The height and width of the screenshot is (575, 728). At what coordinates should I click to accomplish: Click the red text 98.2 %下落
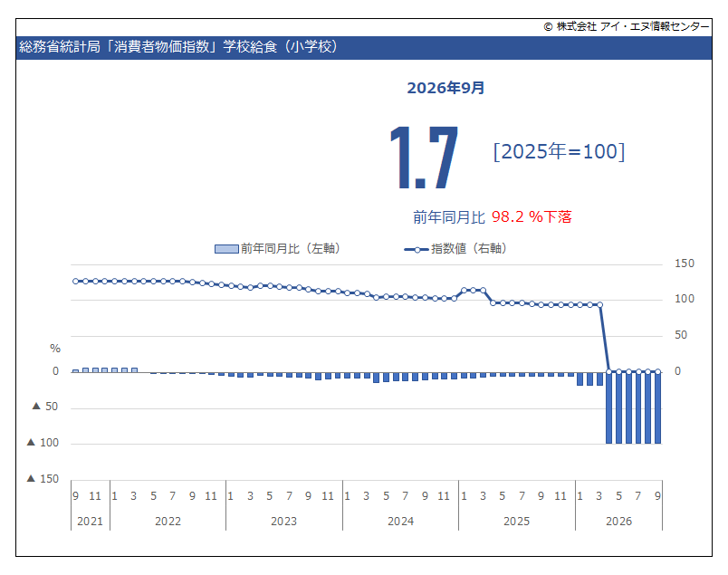[532, 216]
